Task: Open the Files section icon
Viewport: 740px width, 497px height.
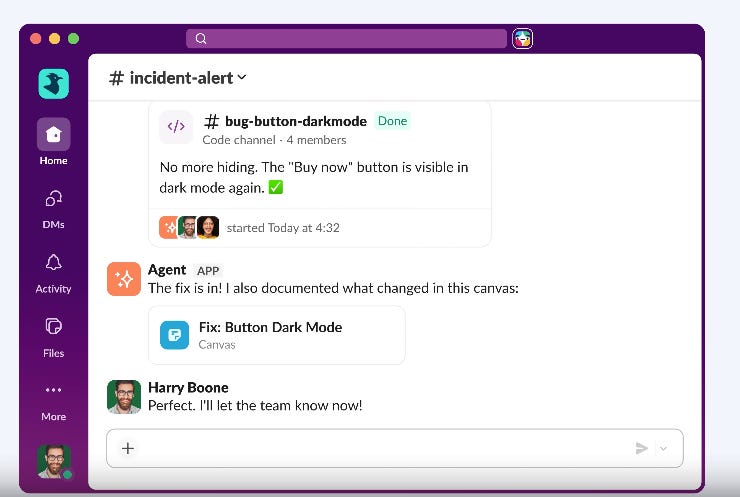Action: coord(53,326)
